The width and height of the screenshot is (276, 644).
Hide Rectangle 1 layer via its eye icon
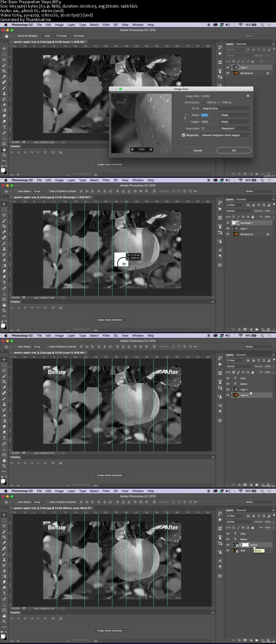pyautogui.click(x=228, y=223)
